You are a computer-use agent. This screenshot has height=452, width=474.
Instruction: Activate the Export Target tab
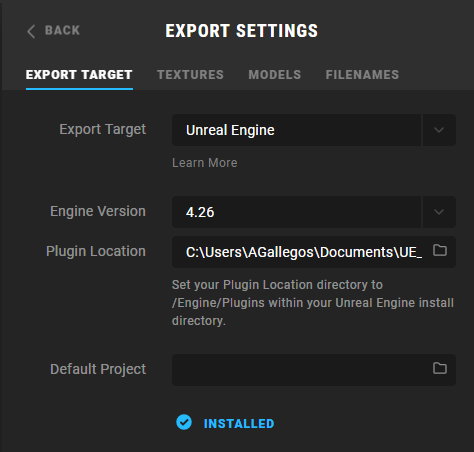pyautogui.click(x=79, y=75)
